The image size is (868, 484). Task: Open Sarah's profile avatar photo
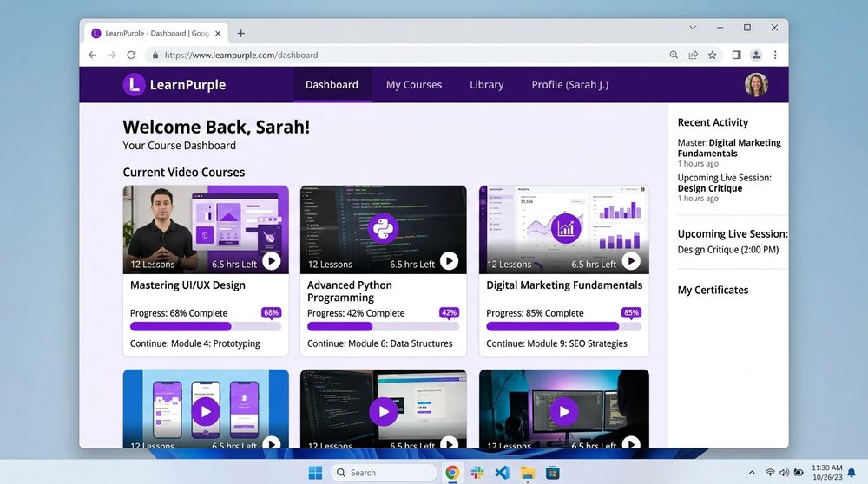(756, 85)
